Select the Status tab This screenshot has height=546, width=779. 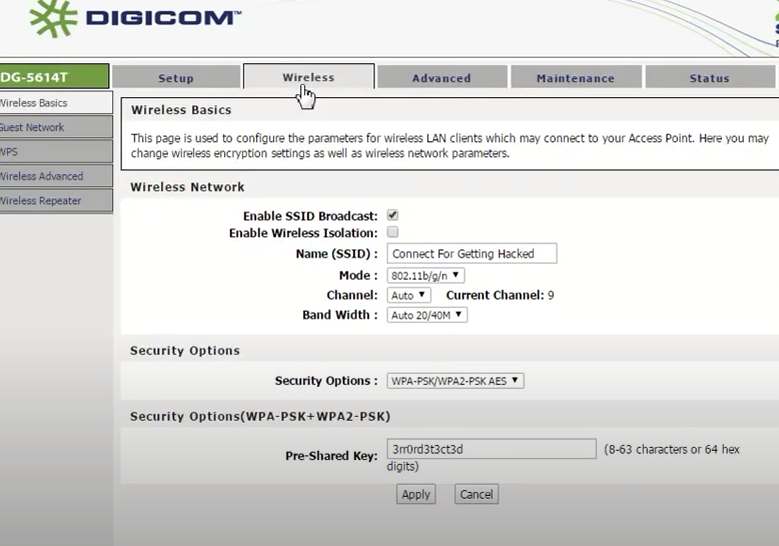tap(709, 78)
